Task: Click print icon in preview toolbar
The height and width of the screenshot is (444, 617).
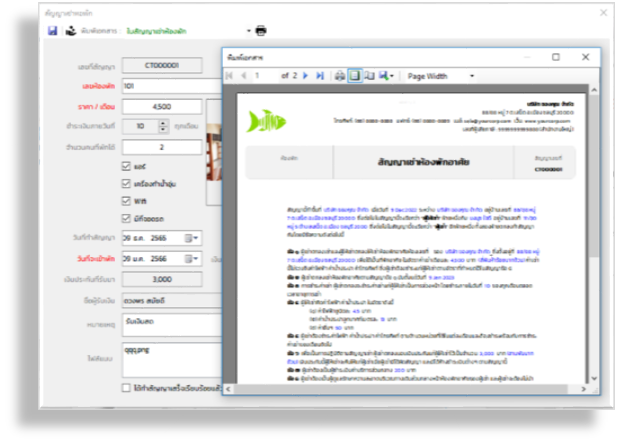Action: pos(340,76)
